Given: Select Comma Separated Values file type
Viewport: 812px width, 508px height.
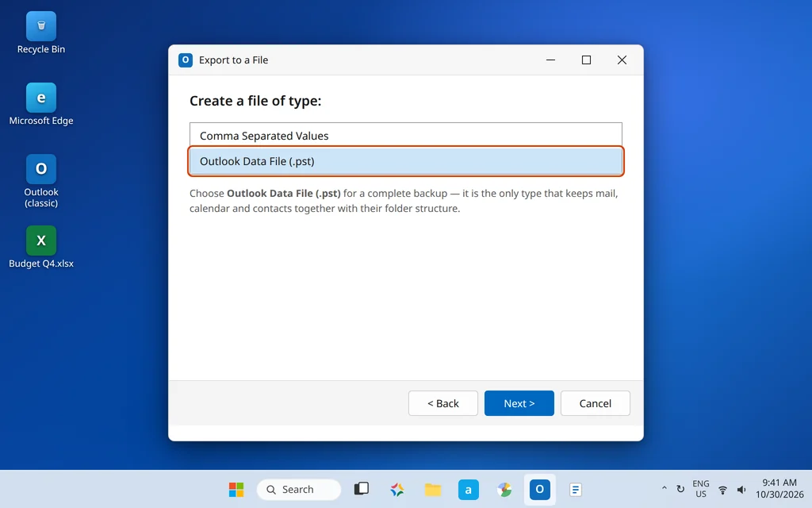Looking at the screenshot, I should [x=405, y=135].
